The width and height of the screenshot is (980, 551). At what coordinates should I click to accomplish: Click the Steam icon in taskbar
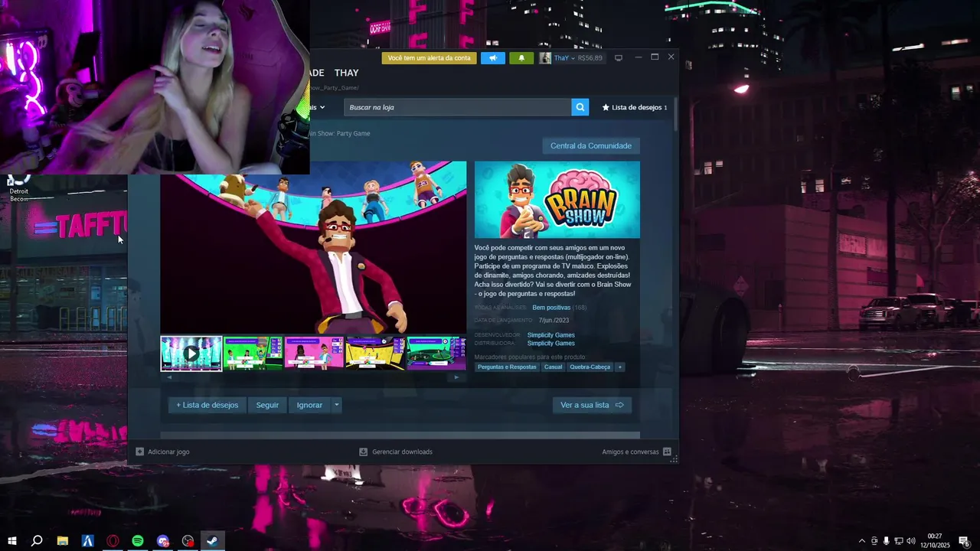point(214,541)
